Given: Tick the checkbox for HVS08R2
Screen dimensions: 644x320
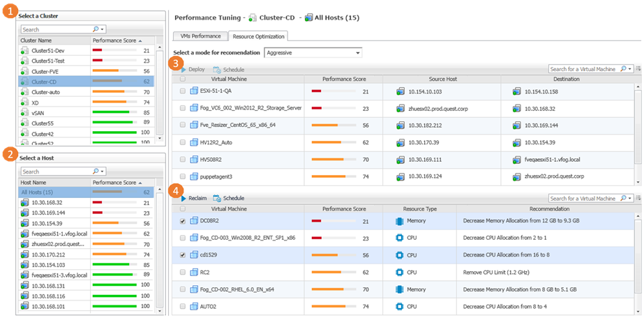Looking at the screenshot, I should click(182, 160).
